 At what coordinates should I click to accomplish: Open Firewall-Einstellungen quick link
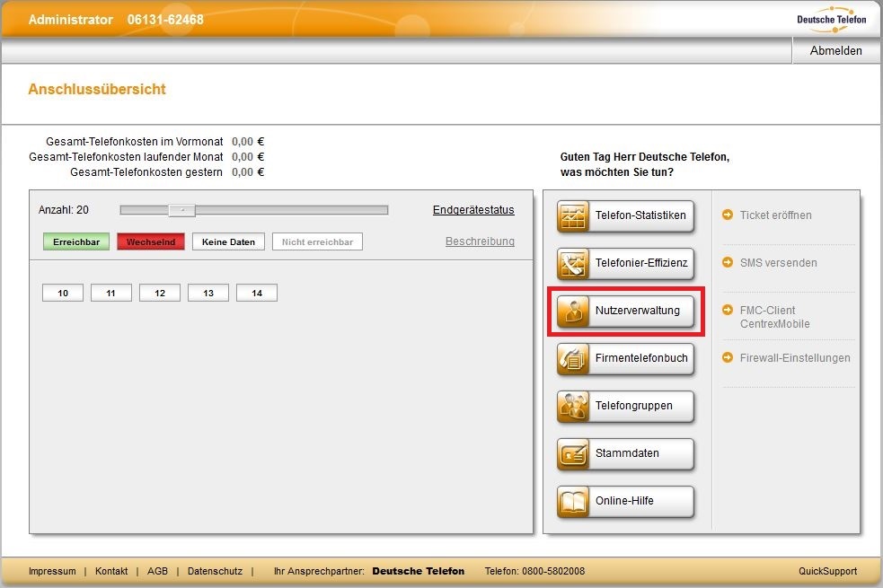tap(786, 358)
